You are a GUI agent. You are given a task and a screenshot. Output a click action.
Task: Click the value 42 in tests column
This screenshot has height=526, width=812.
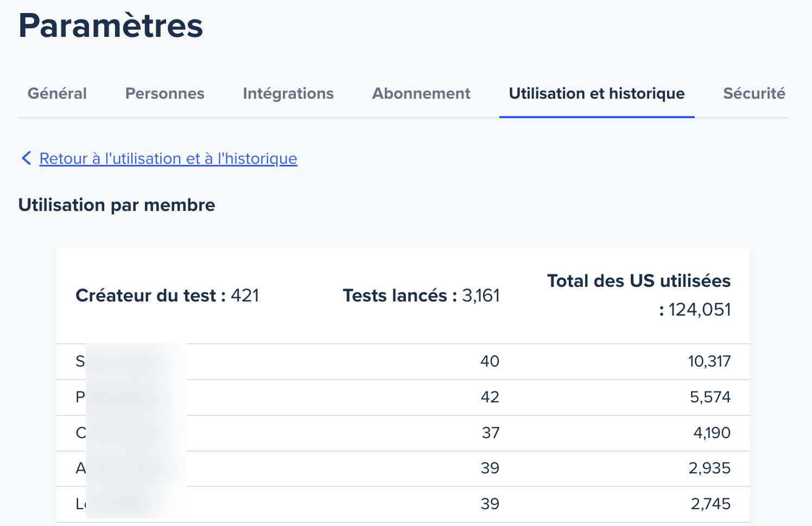490,397
